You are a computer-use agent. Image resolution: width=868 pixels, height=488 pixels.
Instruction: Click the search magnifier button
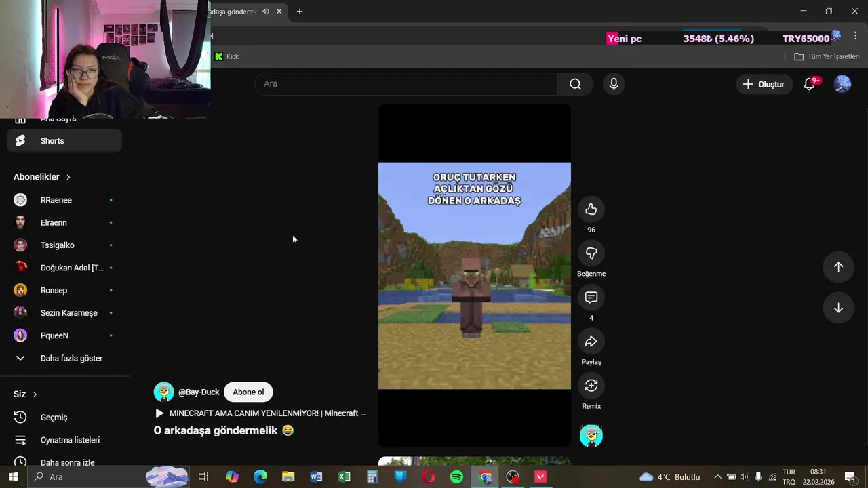pyautogui.click(x=575, y=84)
